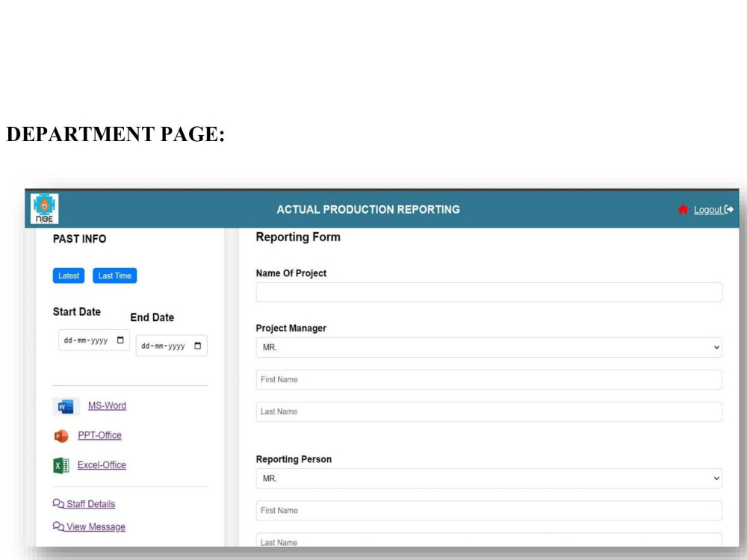Viewport: 747px width, 560px height.
Task: Open the MS-Word link
Action: (x=107, y=405)
